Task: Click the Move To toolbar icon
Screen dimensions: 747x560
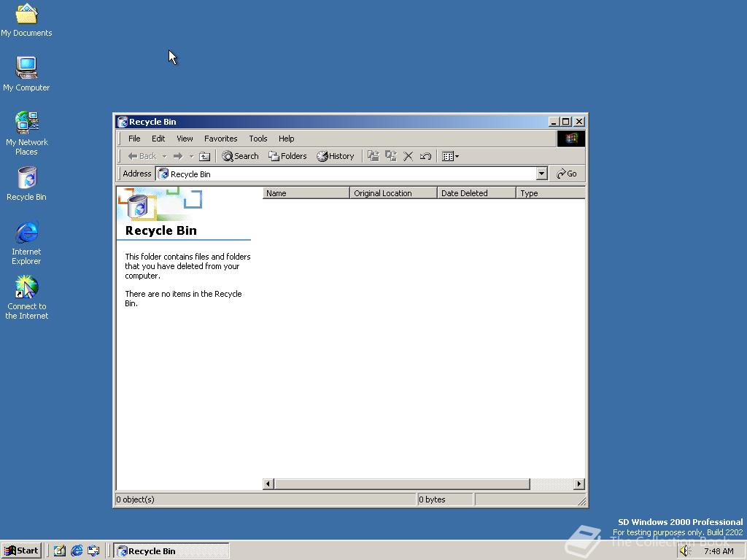Action: [x=373, y=156]
